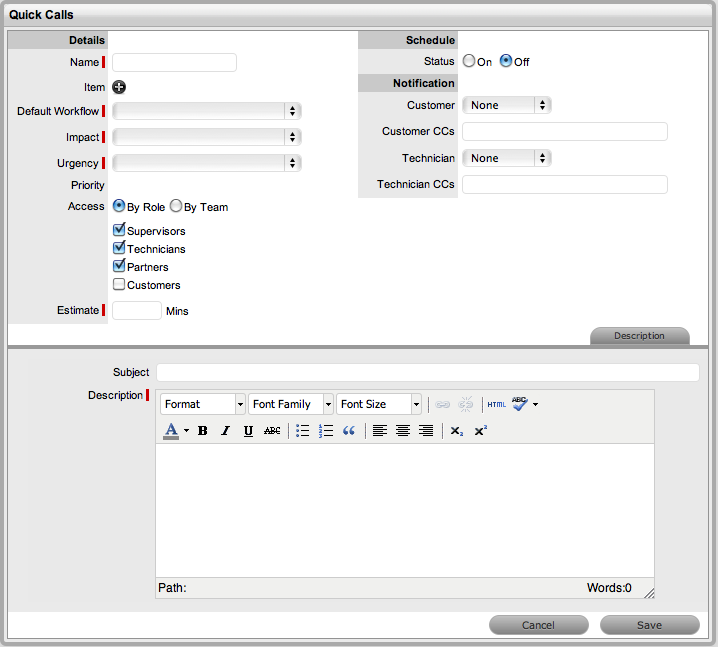Toggle italic formatting in editor
The height and width of the screenshot is (647, 718).
(x=225, y=431)
